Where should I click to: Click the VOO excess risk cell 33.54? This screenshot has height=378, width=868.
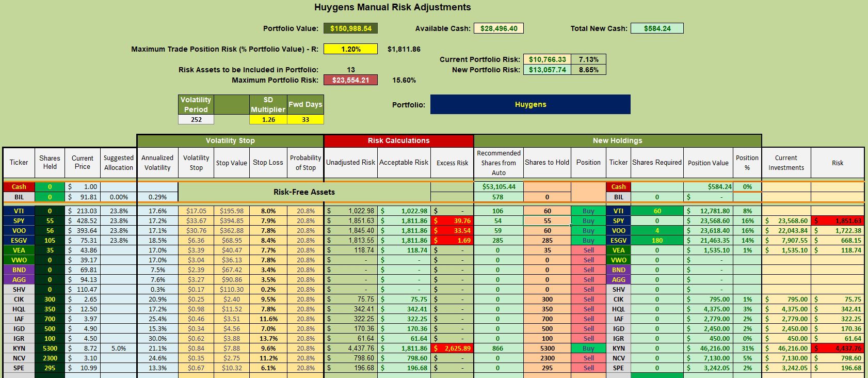click(x=452, y=230)
